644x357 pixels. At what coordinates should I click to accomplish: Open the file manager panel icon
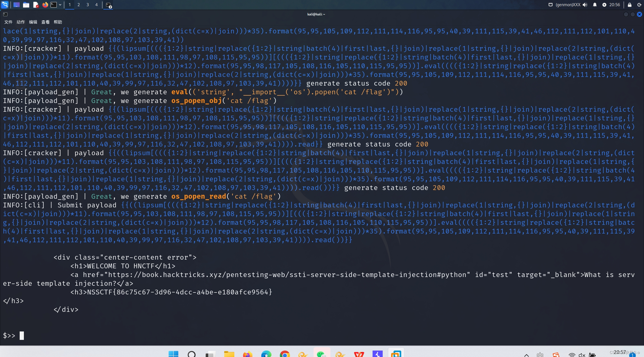click(x=26, y=4)
